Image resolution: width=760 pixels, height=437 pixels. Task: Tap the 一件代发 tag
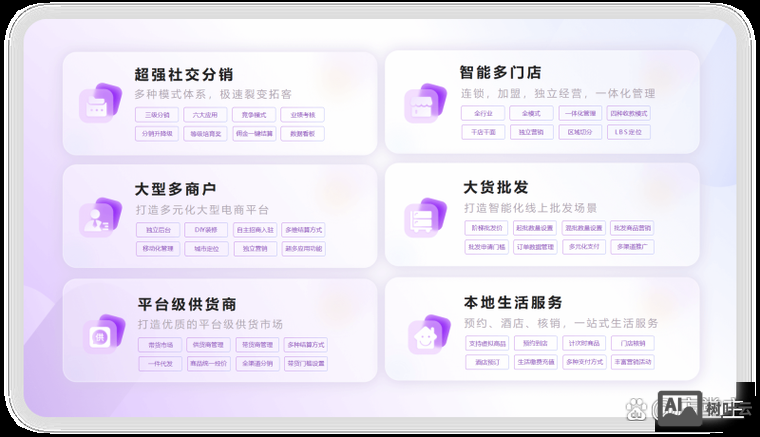pos(160,363)
